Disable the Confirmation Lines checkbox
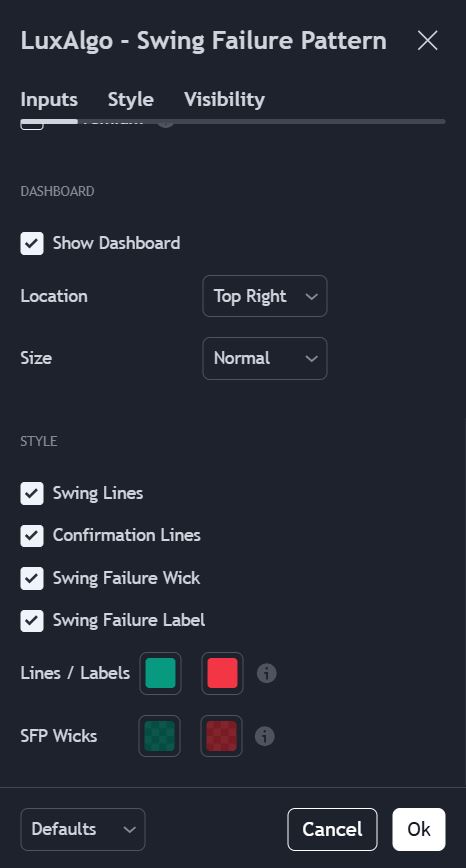Image resolution: width=466 pixels, height=868 pixels. point(32,535)
